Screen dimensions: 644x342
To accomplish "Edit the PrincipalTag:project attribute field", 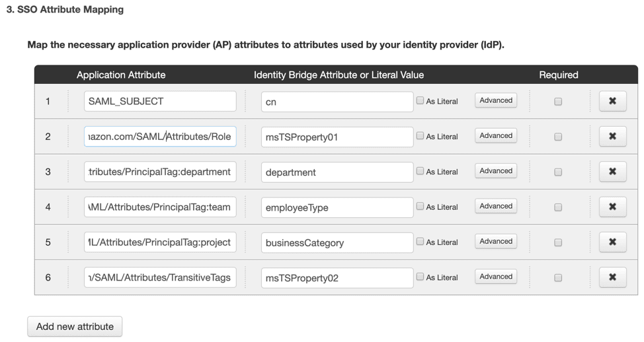I will click(x=160, y=242).
